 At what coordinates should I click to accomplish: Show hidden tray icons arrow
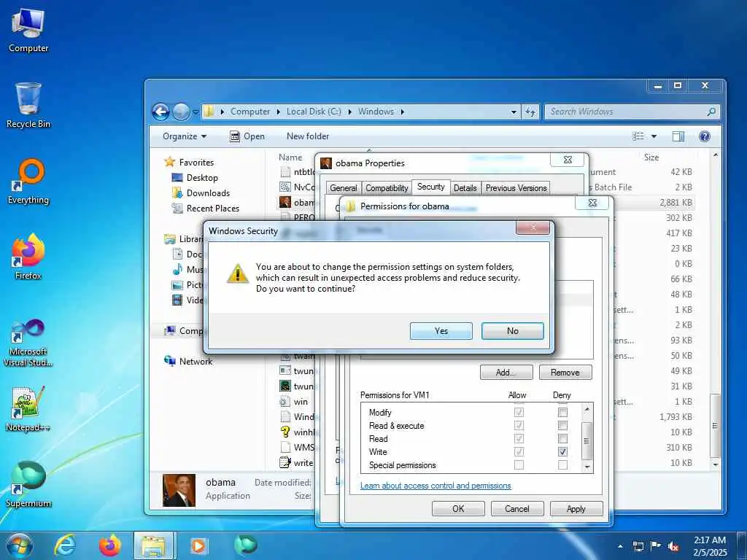(x=620, y=547)
